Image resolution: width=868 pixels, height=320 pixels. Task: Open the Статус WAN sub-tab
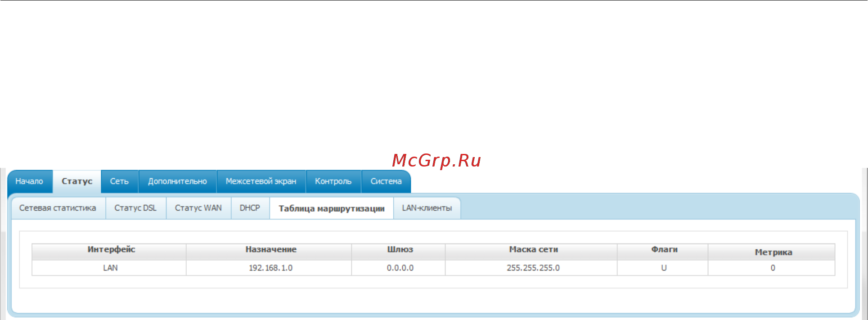[x=198, y=208]
